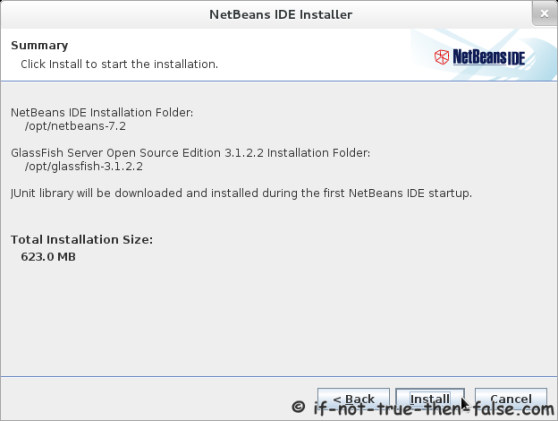Click the NetBeans IDE Installer title bar
The height and width of the screenshot is (421, 558).
coord(280,15)
